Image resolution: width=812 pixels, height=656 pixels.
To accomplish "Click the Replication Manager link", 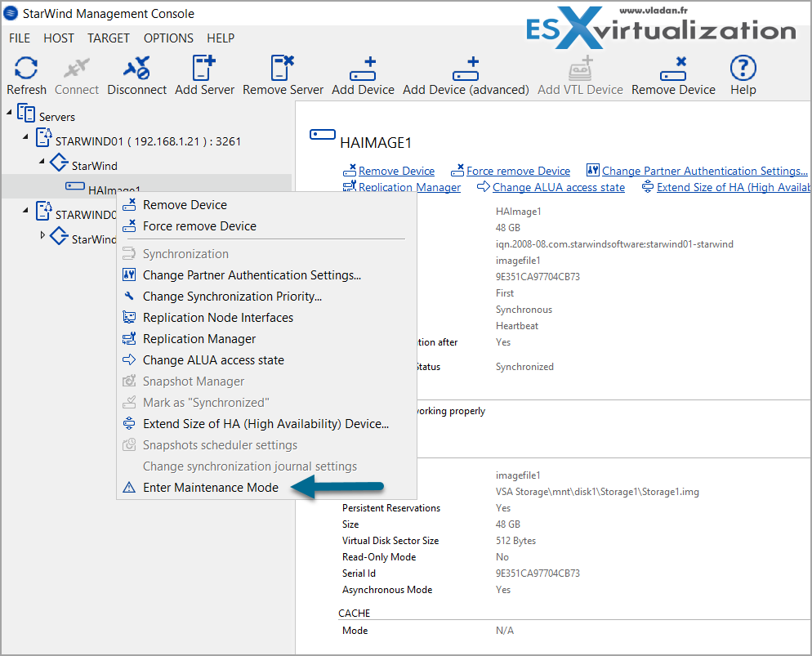I will (409, 187).
